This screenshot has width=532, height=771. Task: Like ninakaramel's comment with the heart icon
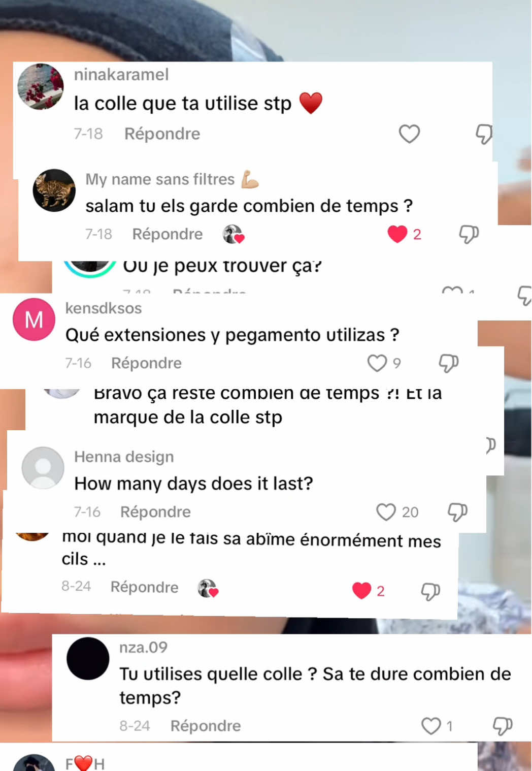[x=409, y=134]
